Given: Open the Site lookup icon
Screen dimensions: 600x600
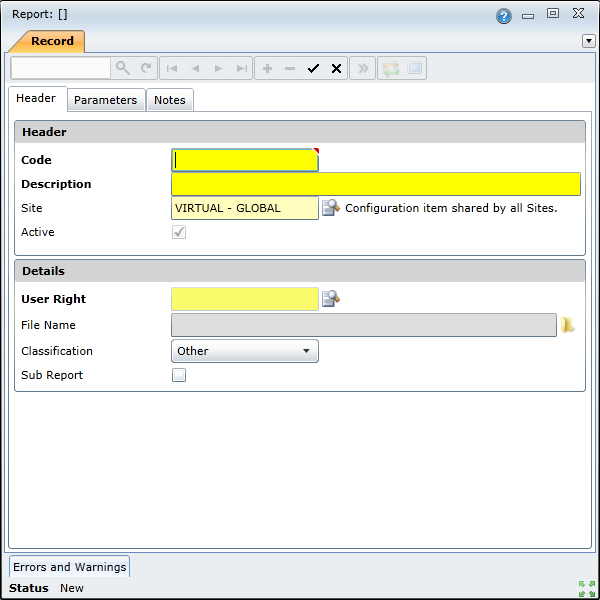Looking at the screenshot, I should (330, 208).
